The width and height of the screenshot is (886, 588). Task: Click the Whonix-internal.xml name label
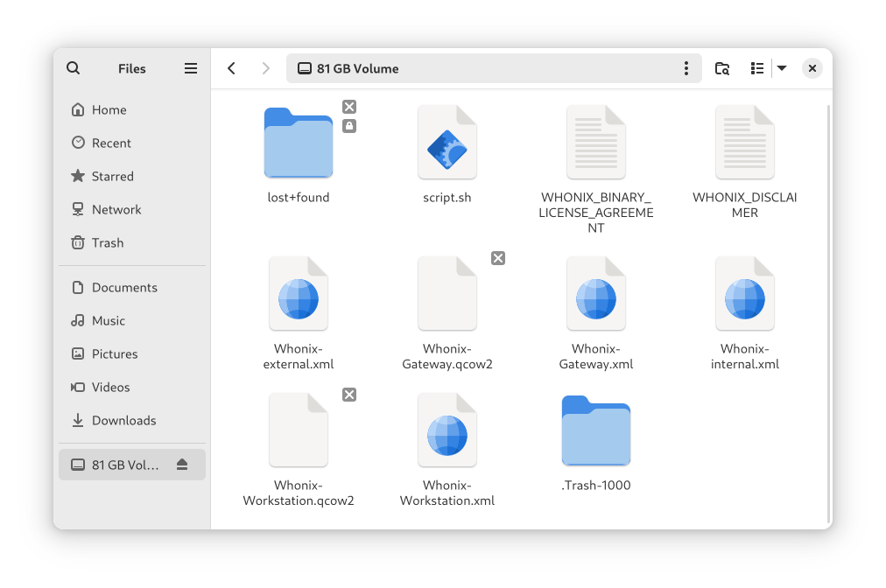(745, 356)
